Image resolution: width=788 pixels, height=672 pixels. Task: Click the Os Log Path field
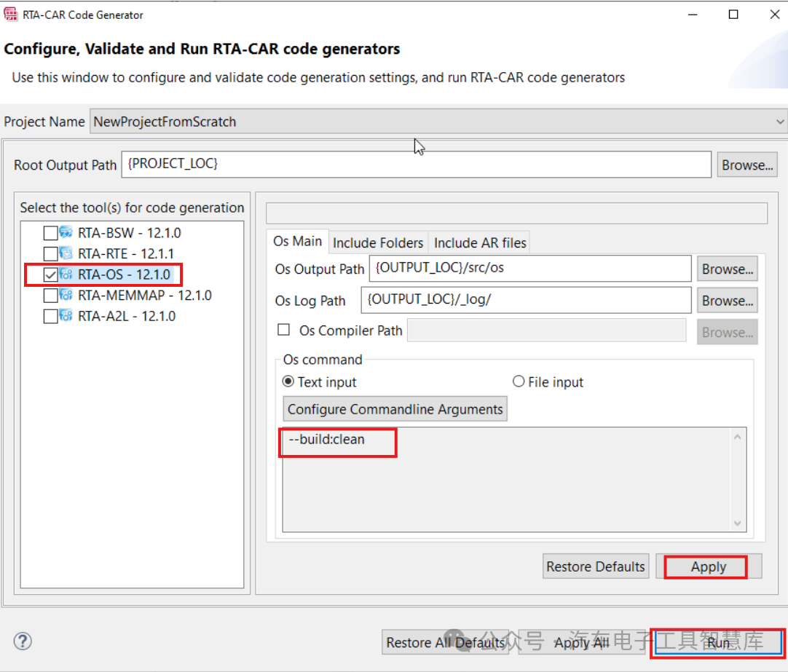point(526,300)
